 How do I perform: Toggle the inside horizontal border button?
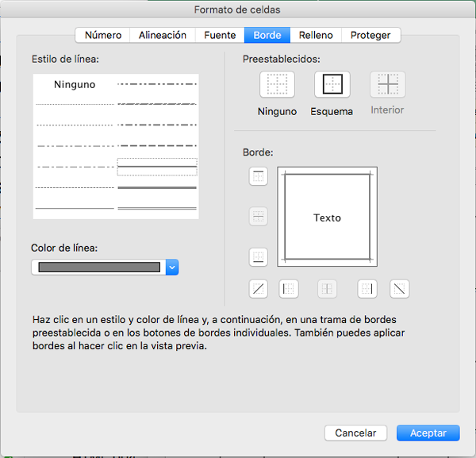click(259, 217)
